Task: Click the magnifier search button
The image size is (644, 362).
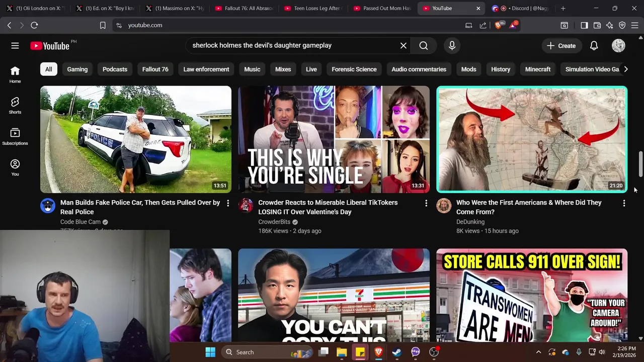Action: [424, 46]
